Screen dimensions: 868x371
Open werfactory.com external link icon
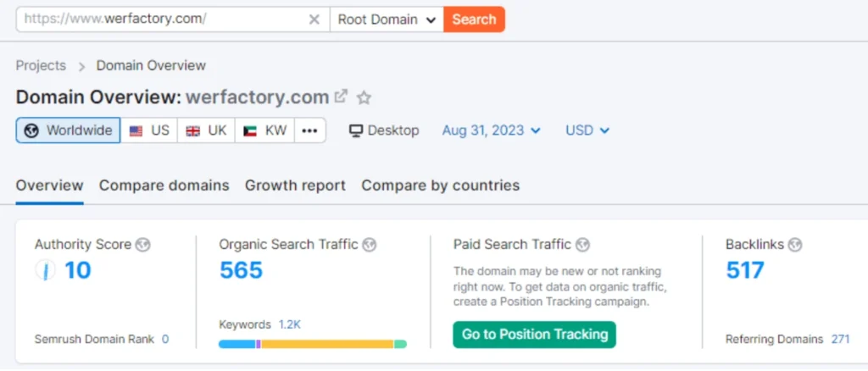pos(341,97)
